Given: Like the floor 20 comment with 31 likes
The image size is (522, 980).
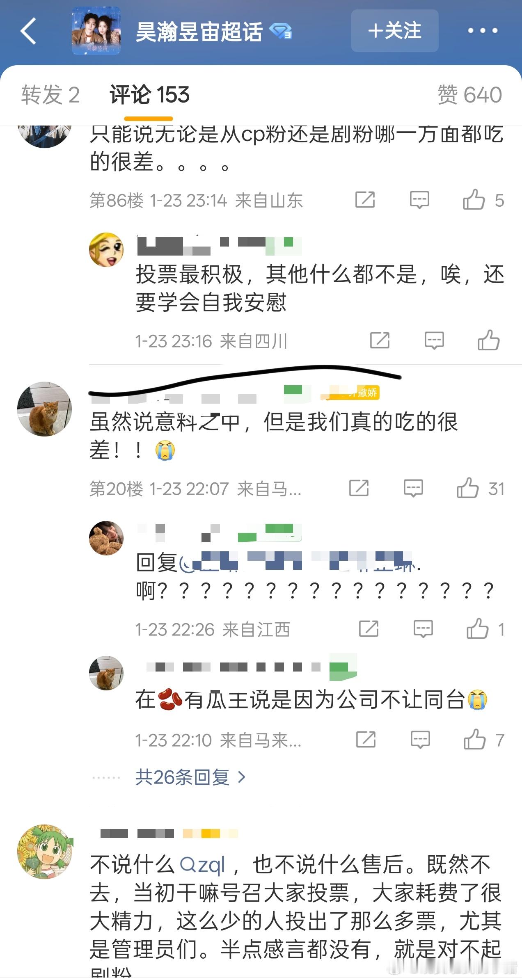Looking at the screenshot, I should (x=468, y=488).
